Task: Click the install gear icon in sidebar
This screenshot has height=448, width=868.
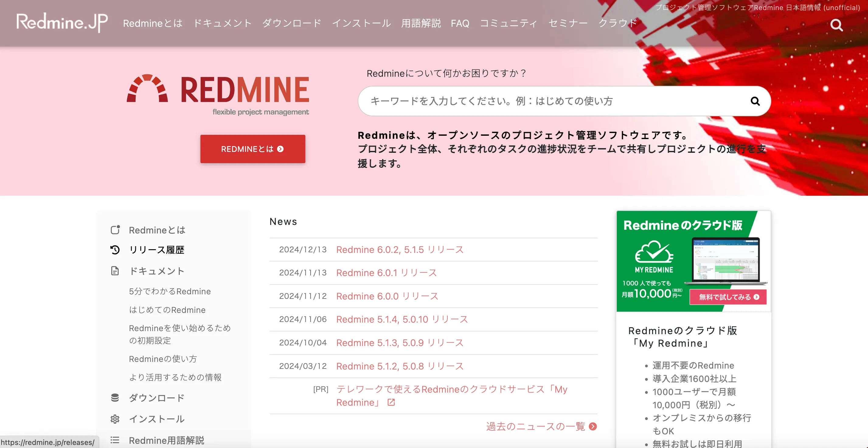Action: click(x=115, y=419)
